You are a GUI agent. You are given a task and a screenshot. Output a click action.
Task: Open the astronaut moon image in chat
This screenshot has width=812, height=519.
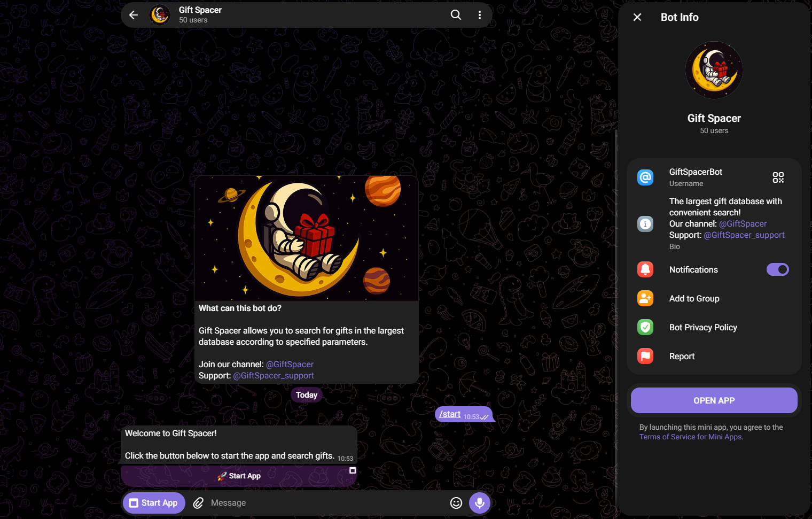(307, 238)
